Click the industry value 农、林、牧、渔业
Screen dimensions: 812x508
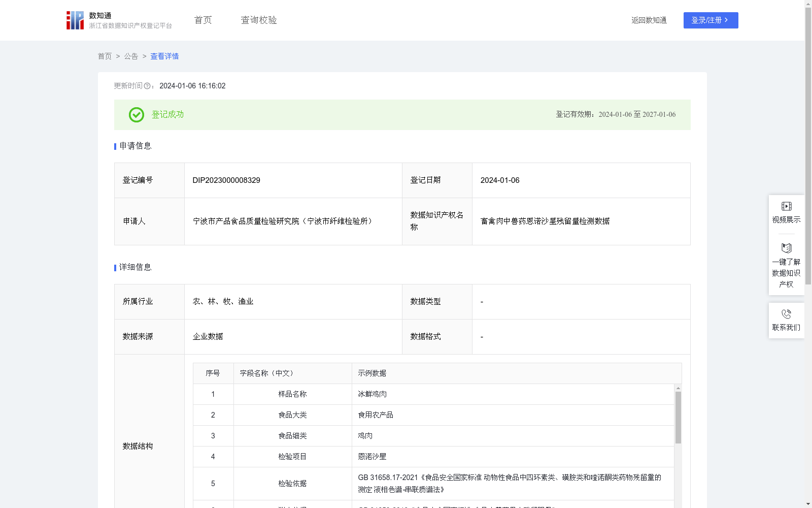point(223,302)
